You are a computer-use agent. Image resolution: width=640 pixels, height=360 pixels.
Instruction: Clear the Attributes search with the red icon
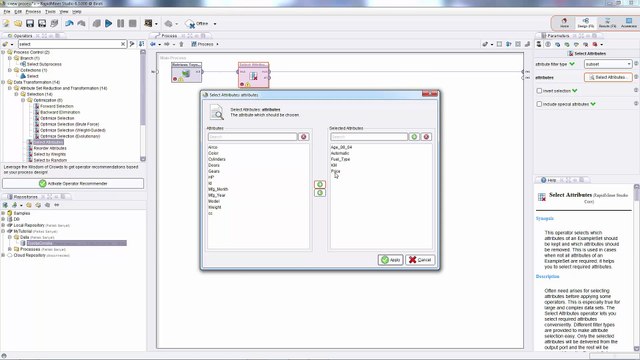pyautogui.click(x=303, y=137)
